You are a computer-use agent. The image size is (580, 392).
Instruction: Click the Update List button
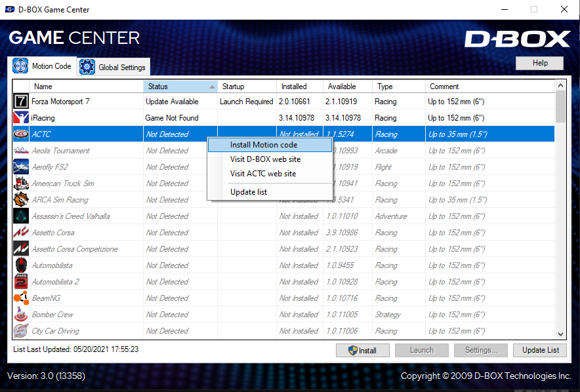pyautogui.click(x=540, y=350)
